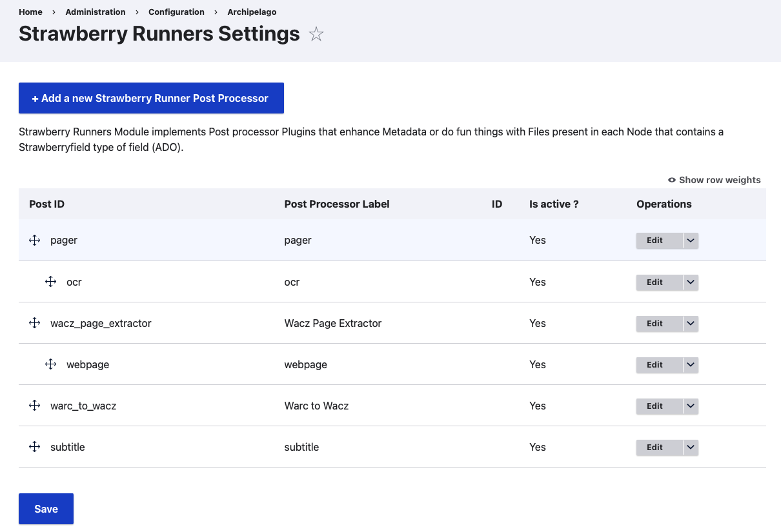Click the 'ocr' Post ID cell
This screenshot has height=532, width=781.
click(74, 282)
